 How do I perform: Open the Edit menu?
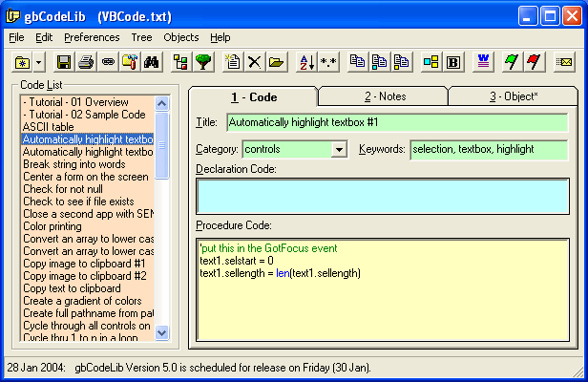(44, 37)
